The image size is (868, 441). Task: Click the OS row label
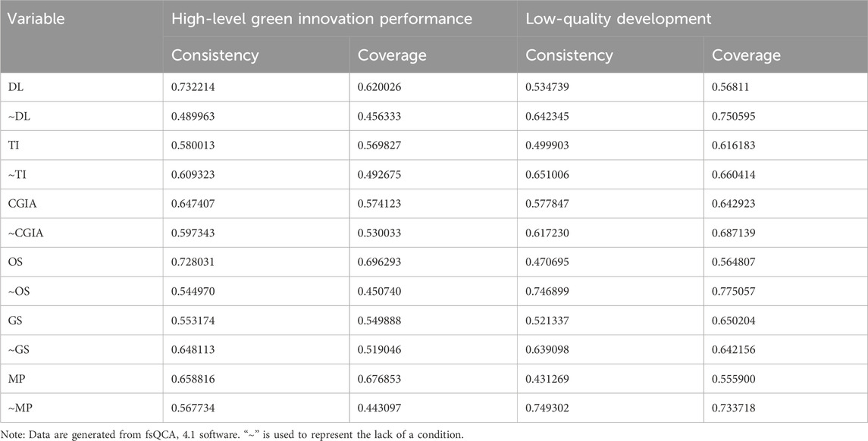[15, 261]
